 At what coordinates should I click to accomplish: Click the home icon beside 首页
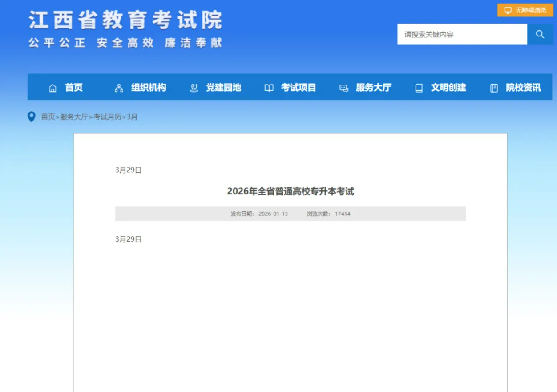point(52,88)
